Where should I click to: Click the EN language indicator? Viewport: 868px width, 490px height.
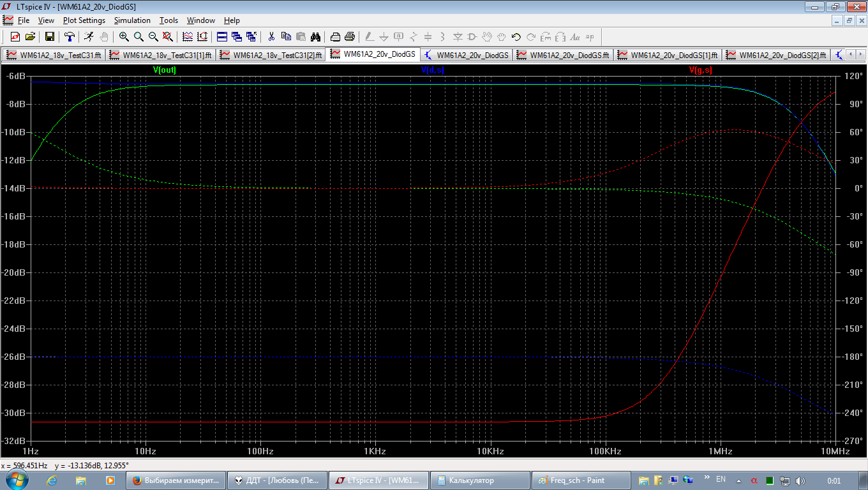click(x=721, y=479)
